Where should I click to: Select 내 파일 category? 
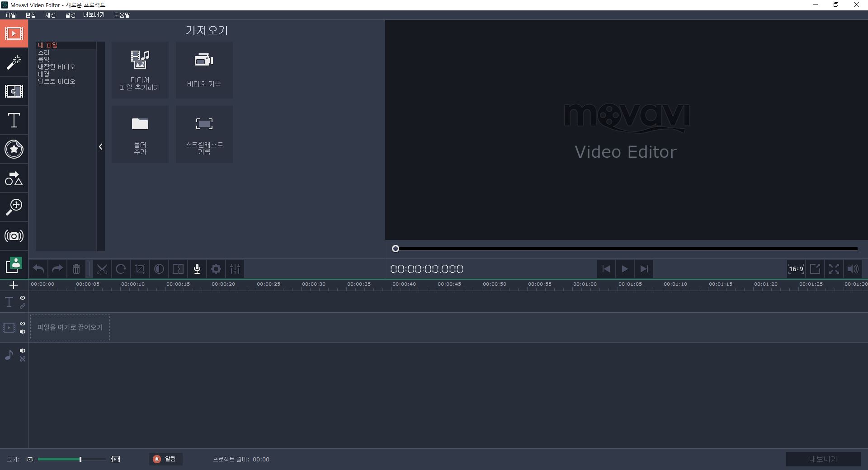click(x=66, y=45)
